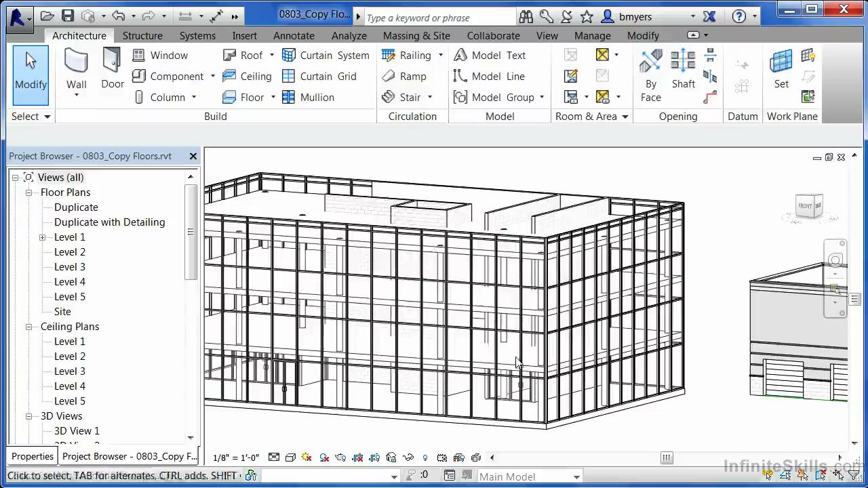The width and height of the screenshot is (868, 488).
Task: Click the Wall opening icon
Action: (710, 56)
